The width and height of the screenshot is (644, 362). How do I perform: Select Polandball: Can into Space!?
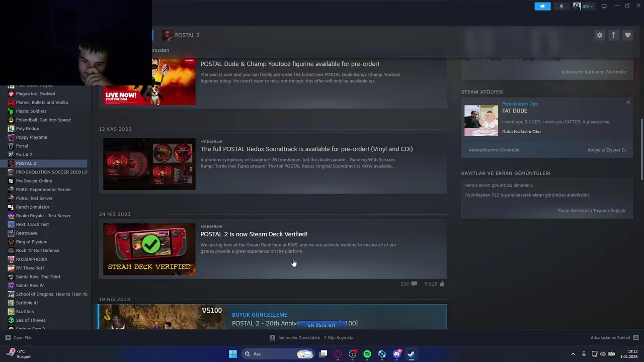point(43,120)
